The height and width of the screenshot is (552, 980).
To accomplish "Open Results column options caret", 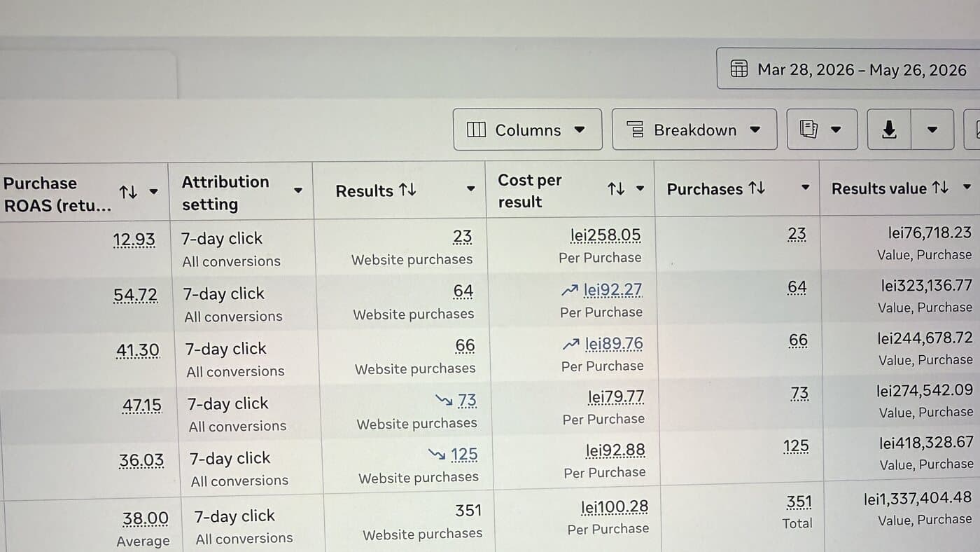I will pyautogui.click(x=471, y=188).
